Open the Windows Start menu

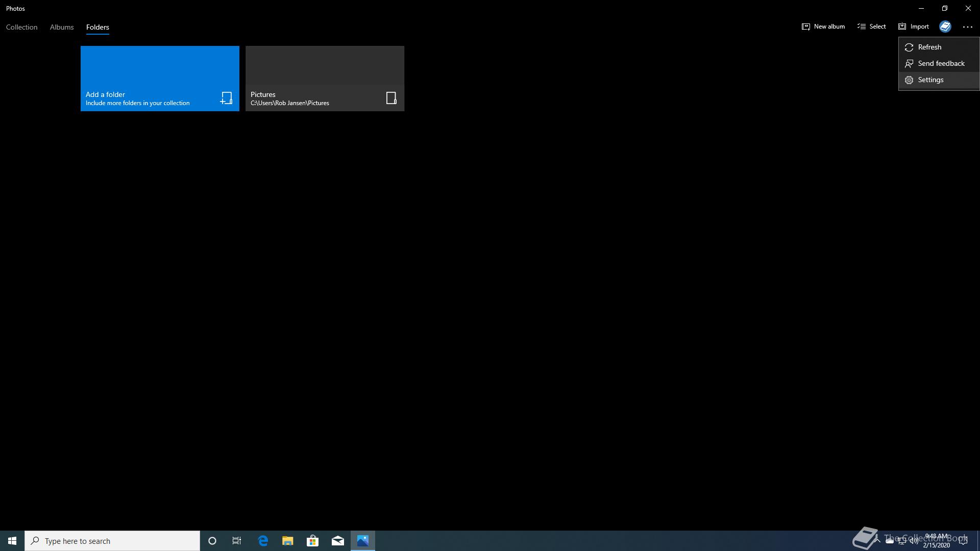[12, 541]
